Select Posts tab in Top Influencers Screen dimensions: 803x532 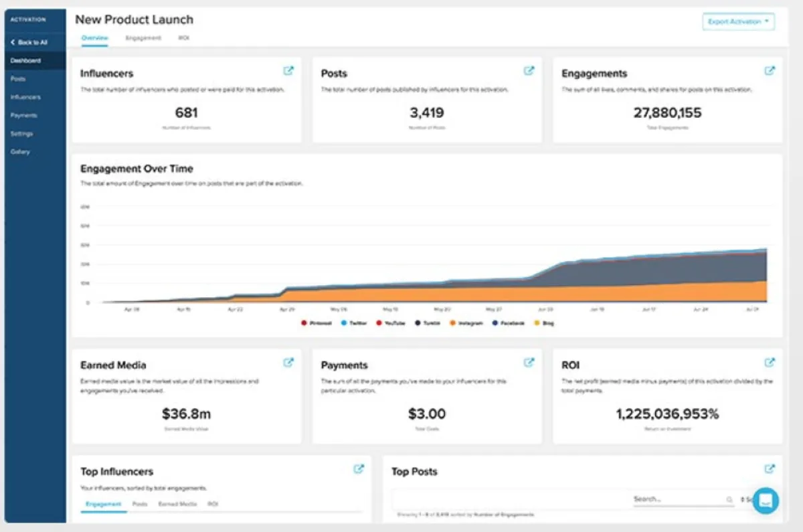coord(140,504)
